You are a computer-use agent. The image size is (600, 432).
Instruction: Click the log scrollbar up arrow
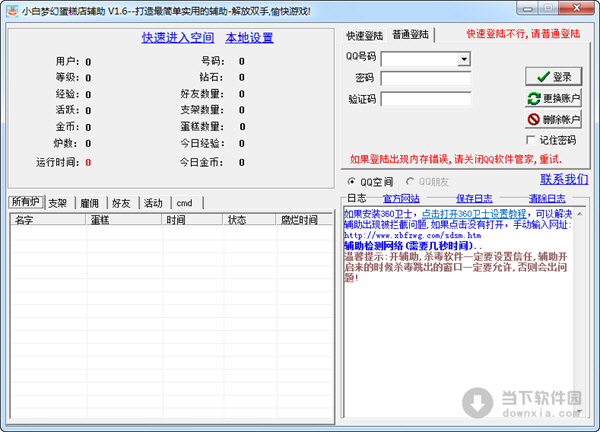(x=580, y=214)
